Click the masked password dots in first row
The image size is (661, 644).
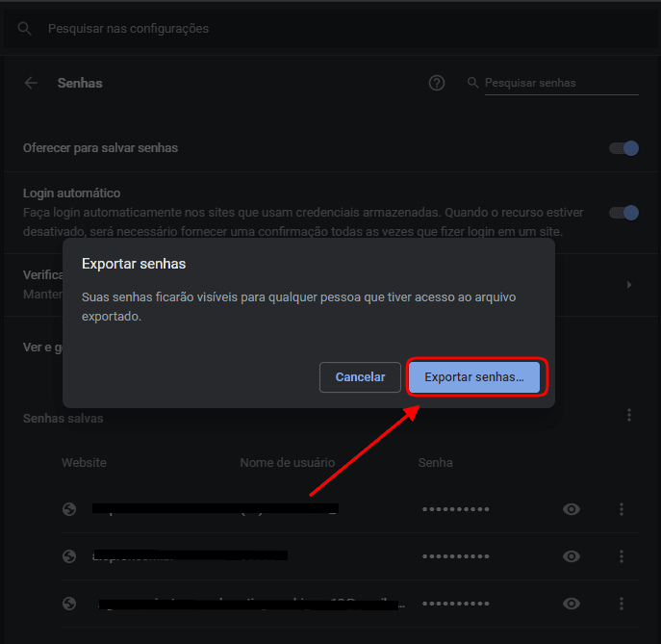[456, 509]
